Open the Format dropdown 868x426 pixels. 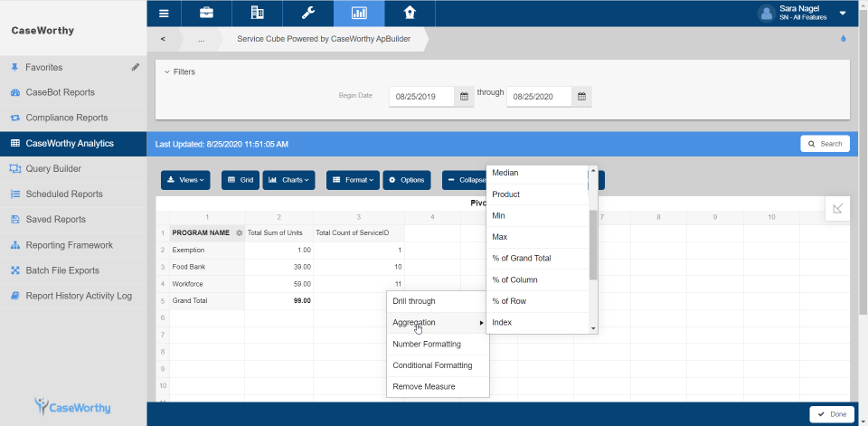pos(353,180)
